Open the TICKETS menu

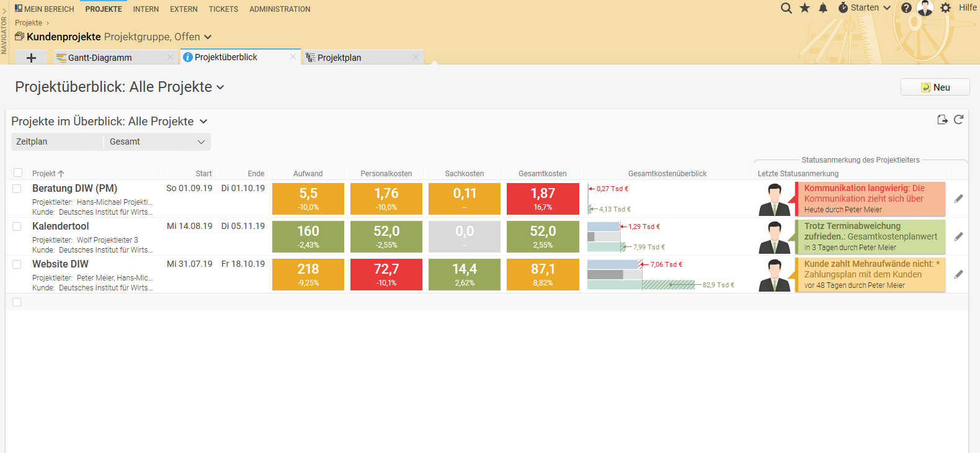point(223,9)
